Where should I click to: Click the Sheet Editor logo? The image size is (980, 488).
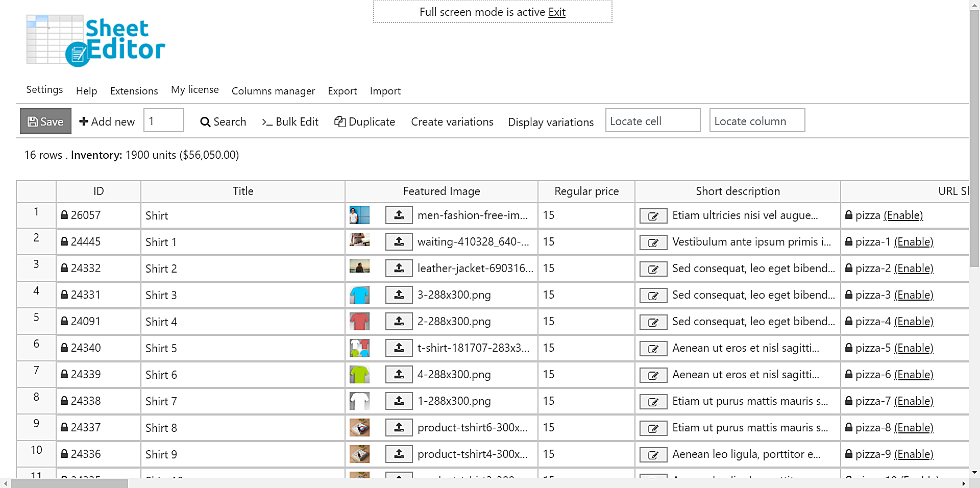coord(95,41)
